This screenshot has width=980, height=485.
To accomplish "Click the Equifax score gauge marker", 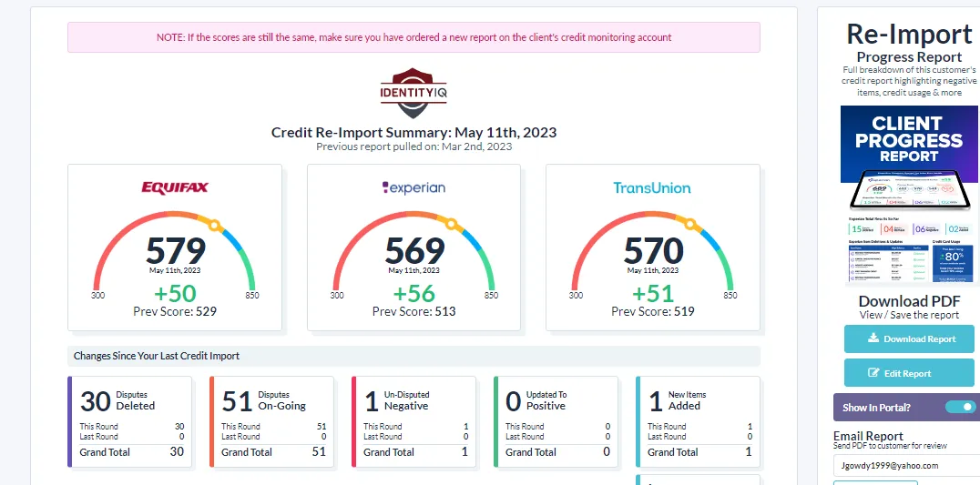I will [x=214, y=225].
